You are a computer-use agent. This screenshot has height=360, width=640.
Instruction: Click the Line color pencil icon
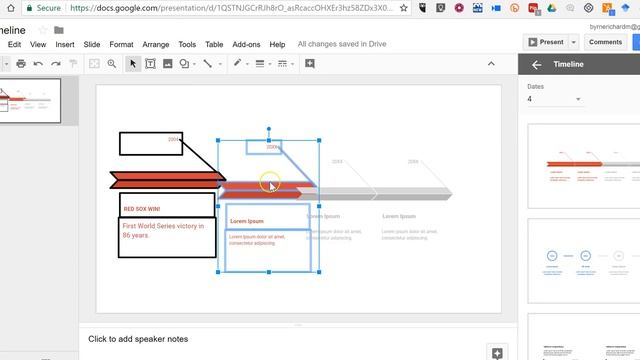237,63
